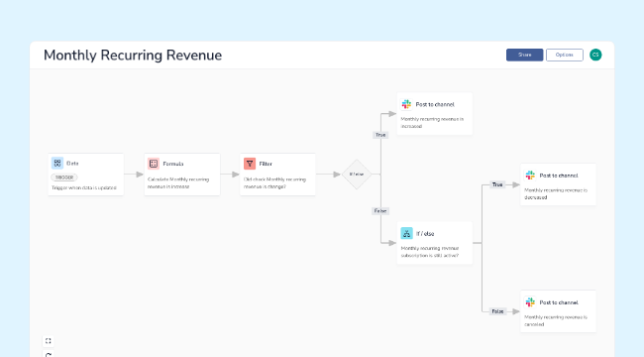Image resolution: width=644 pixels, height=357 pixels.
Task: Select the teal If / else node icon
Action: (406, 233)
